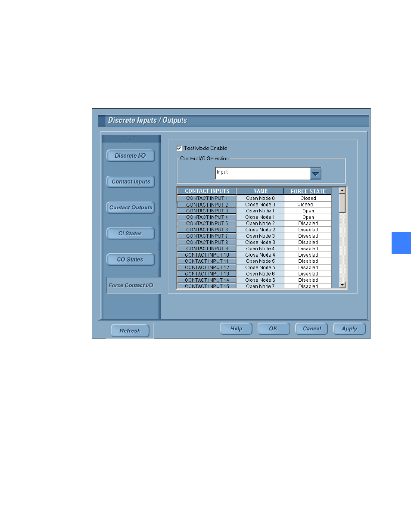Click the Open Node 2 name cell
The height and width of the screenshot is (532, 411).
pos(260,224)
